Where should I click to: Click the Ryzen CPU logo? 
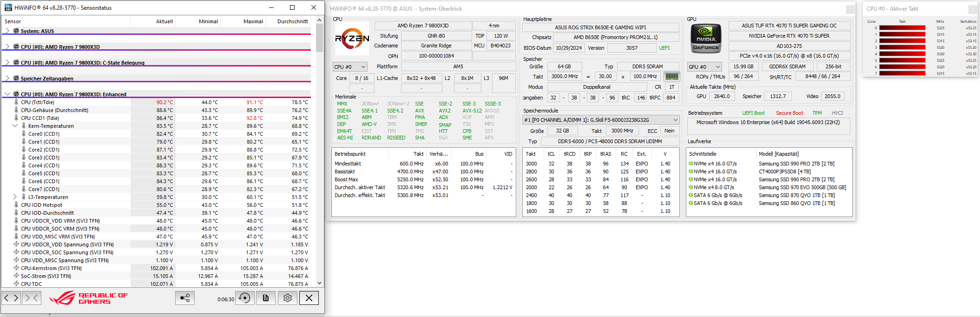coord(352,39)
